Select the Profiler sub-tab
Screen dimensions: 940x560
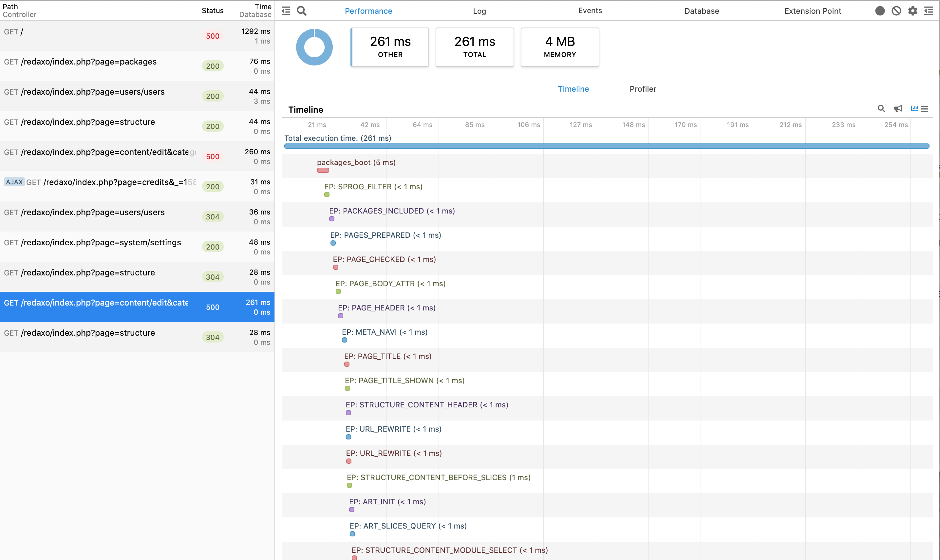click(643, 89)
